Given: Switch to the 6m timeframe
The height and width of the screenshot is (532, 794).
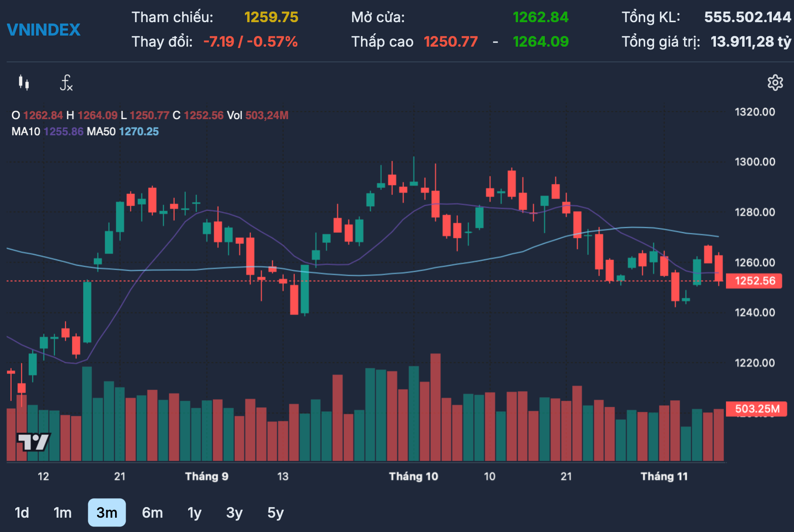Looking at the screenshot, I should (x=152, y=513).
